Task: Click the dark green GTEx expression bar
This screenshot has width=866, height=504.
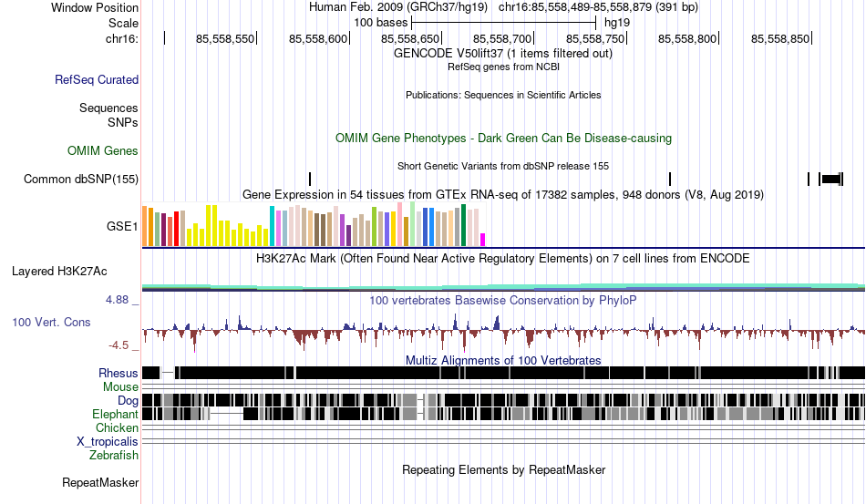Action: (464, 225)
